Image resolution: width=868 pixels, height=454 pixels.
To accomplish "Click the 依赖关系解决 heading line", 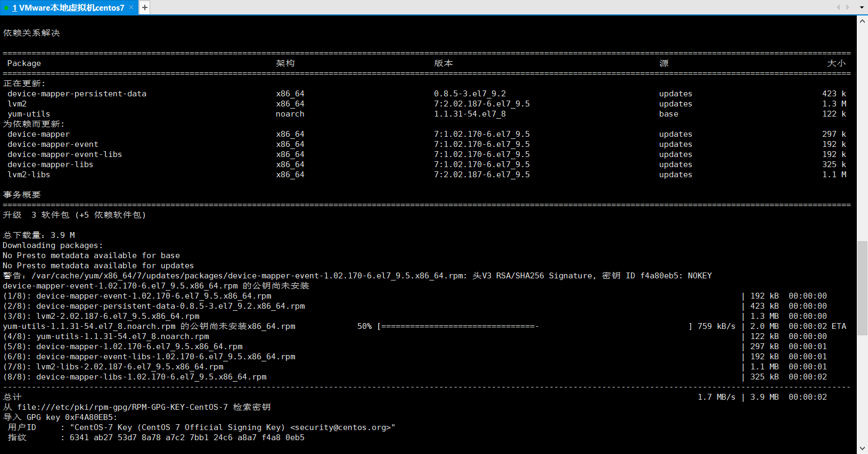I will click(31, 33).
